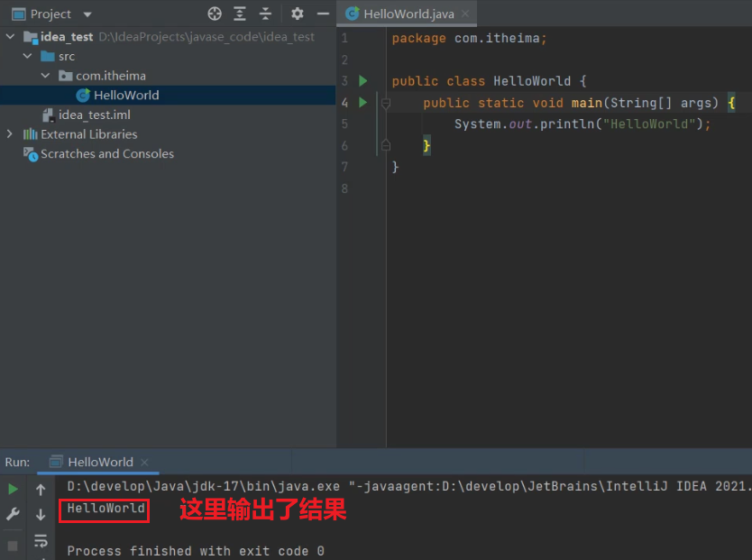Collapse the src folder
This screenshot has width=752, height=560.
pos(27,56)
